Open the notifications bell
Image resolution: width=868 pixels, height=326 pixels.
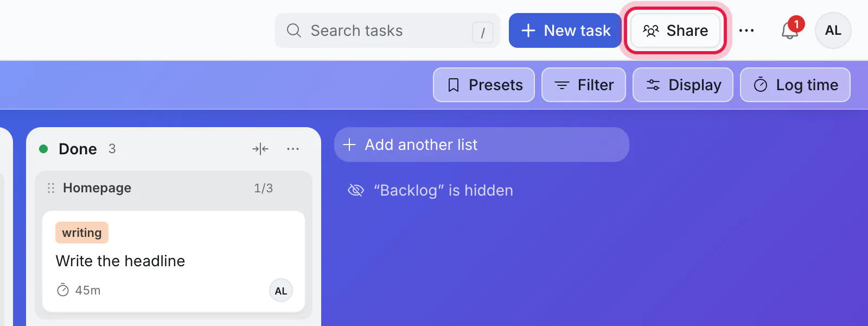(x=790, y=30)
